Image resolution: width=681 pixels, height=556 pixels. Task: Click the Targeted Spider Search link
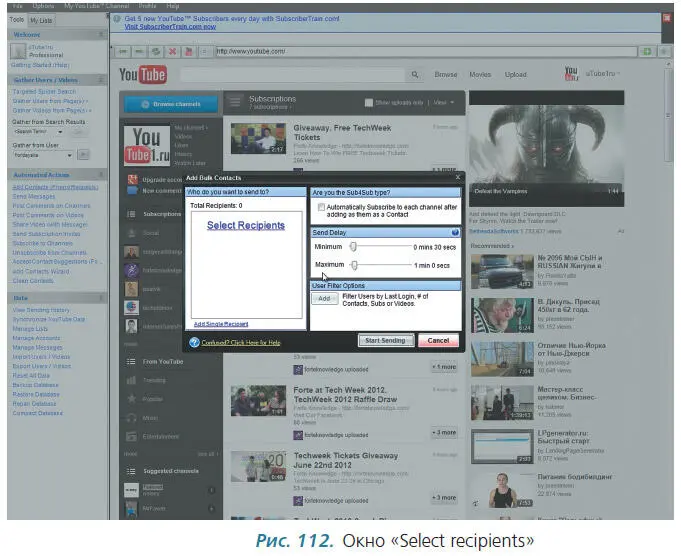[x=44, y=92]
